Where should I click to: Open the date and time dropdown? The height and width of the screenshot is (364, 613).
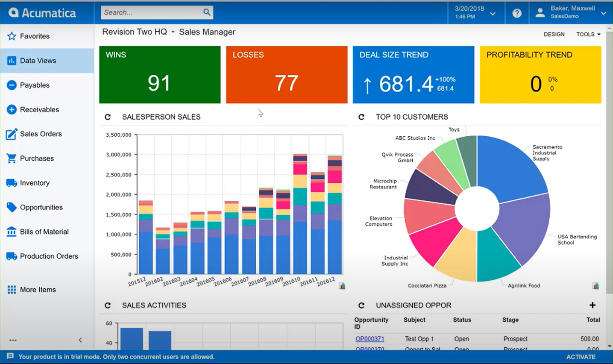click(492, 13)
